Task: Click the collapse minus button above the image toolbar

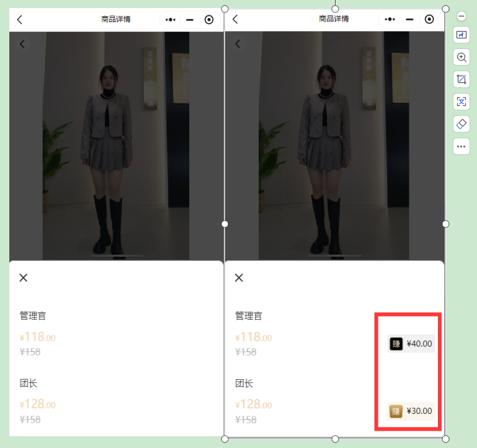Action: point(461,16)
